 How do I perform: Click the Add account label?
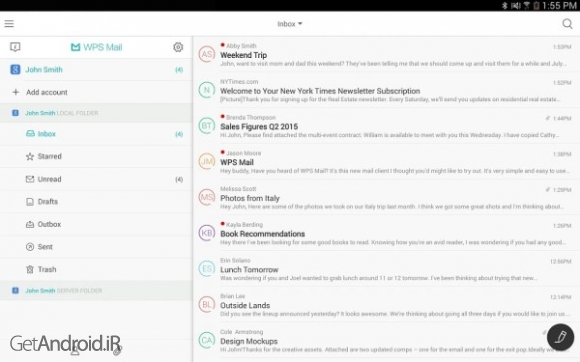click(47, 92)
